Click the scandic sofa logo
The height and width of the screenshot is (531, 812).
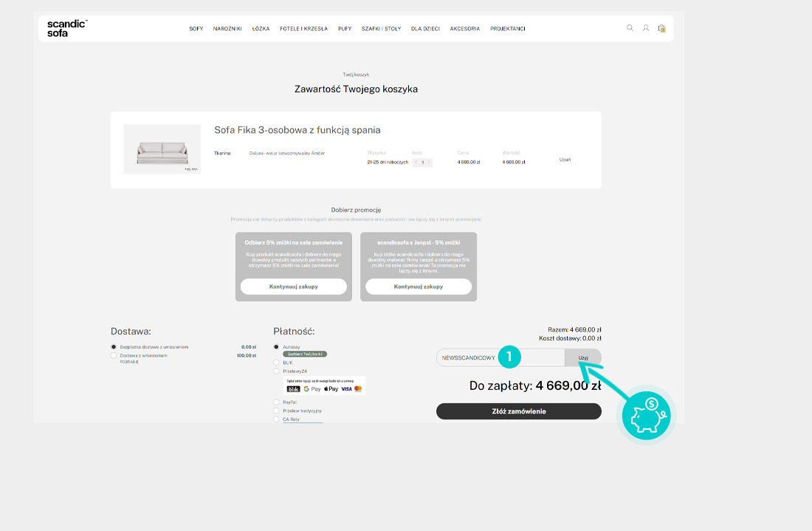pyautogui.click(x=66, y=29)
